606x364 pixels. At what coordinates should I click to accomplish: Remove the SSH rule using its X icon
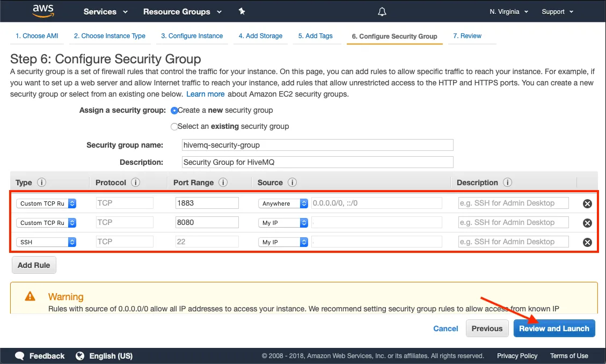pyautogui.click(x=587, y=242)
